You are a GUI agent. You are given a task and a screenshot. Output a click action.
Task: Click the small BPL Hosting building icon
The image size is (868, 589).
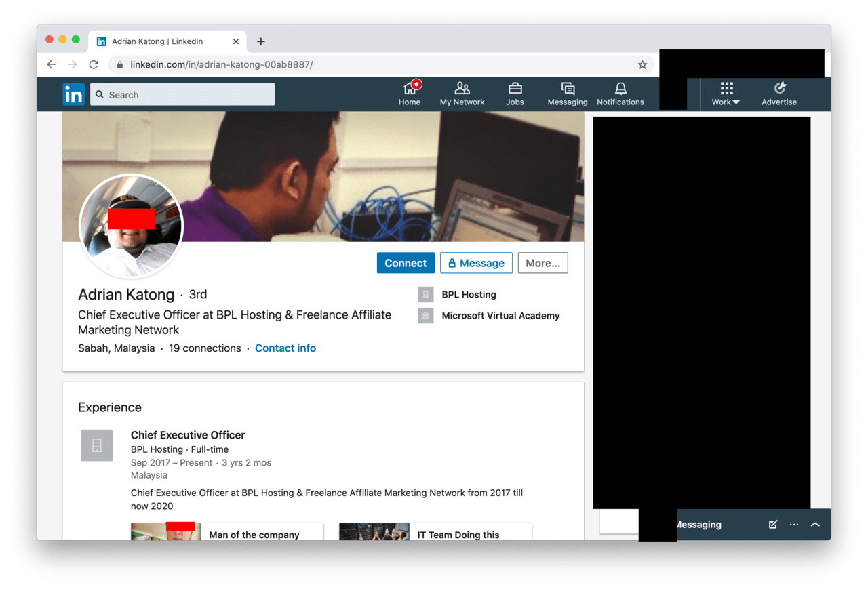point(426,295)
